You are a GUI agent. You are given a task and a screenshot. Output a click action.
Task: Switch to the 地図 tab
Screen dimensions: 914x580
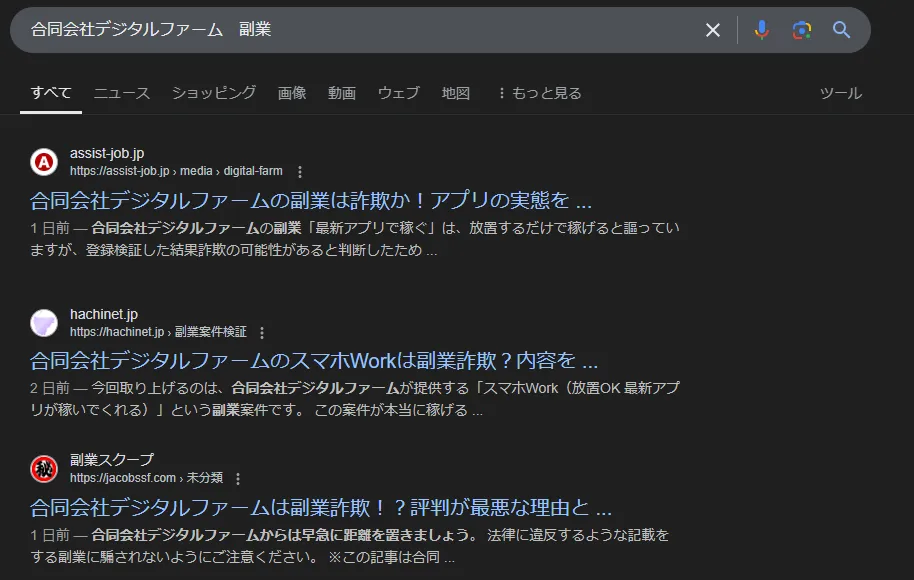click(x=456, y=93)
